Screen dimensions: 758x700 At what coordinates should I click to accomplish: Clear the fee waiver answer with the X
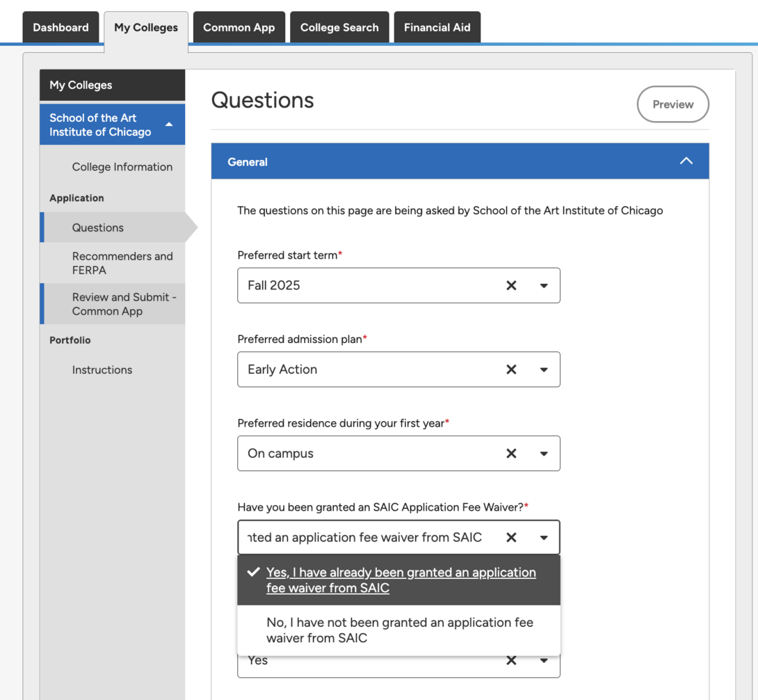pos(511,537)
